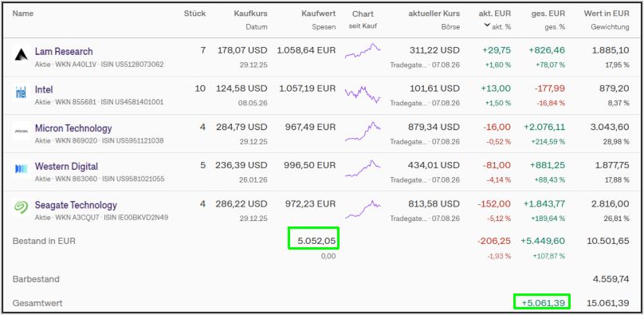
Task: Open the Micron Technology sparkline chart
Action: (363, 131)
